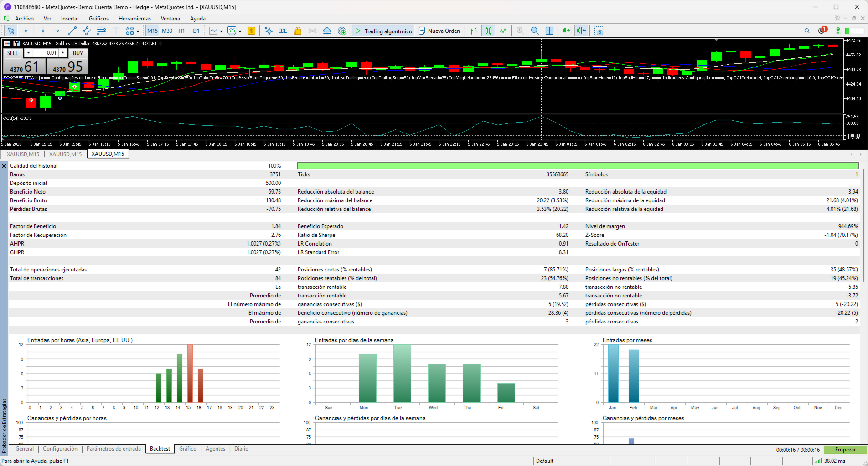868x466 pixels.
Task: Arrange chart windows as tiles
Action: 550,31
